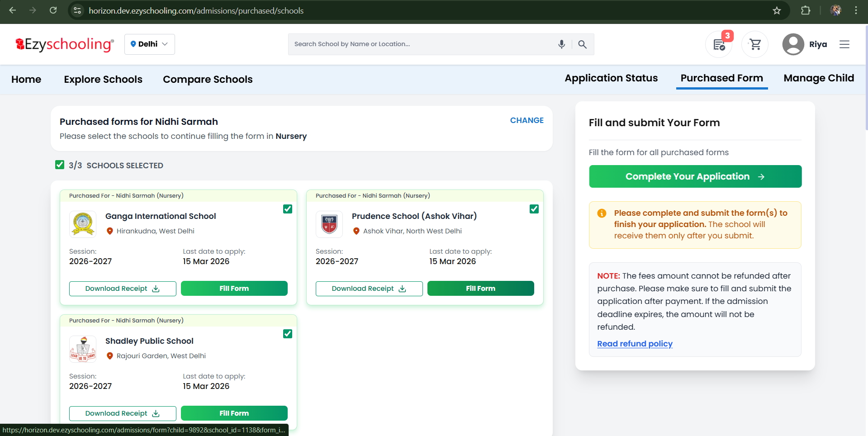Fill Form for Prudence School

coord(481,289)
